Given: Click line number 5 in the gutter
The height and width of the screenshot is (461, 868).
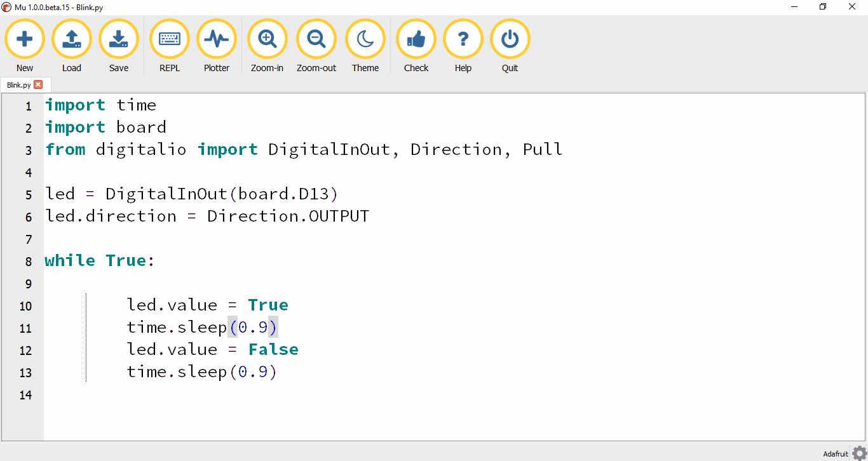Looking at the screenshot, I should (28, 194).
